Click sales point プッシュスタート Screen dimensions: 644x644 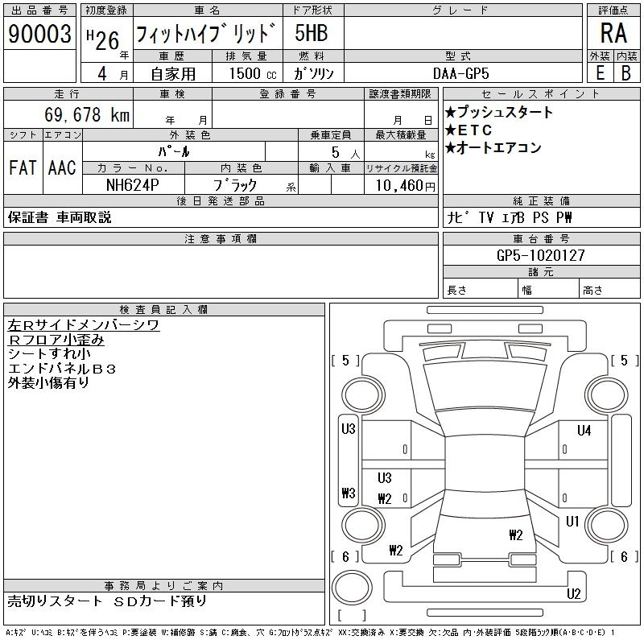click(499, 112)
